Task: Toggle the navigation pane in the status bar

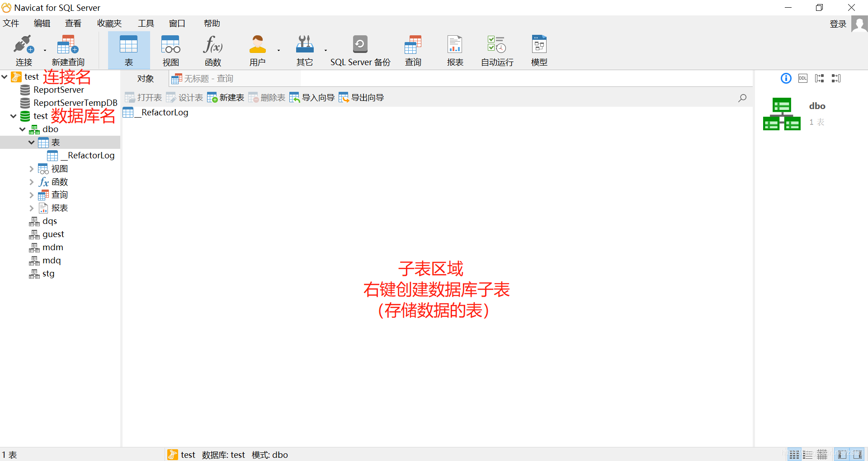Action: [842, 454]
